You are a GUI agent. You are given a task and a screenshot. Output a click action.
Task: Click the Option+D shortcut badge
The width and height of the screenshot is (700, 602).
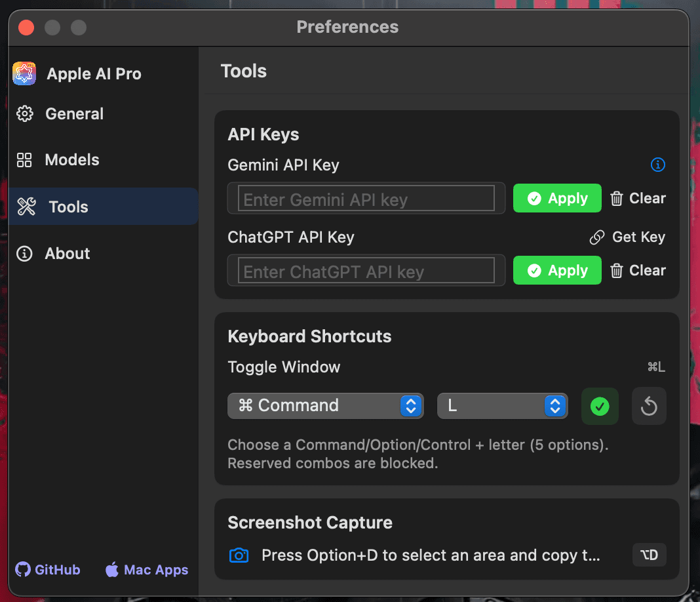coord(649,555)
